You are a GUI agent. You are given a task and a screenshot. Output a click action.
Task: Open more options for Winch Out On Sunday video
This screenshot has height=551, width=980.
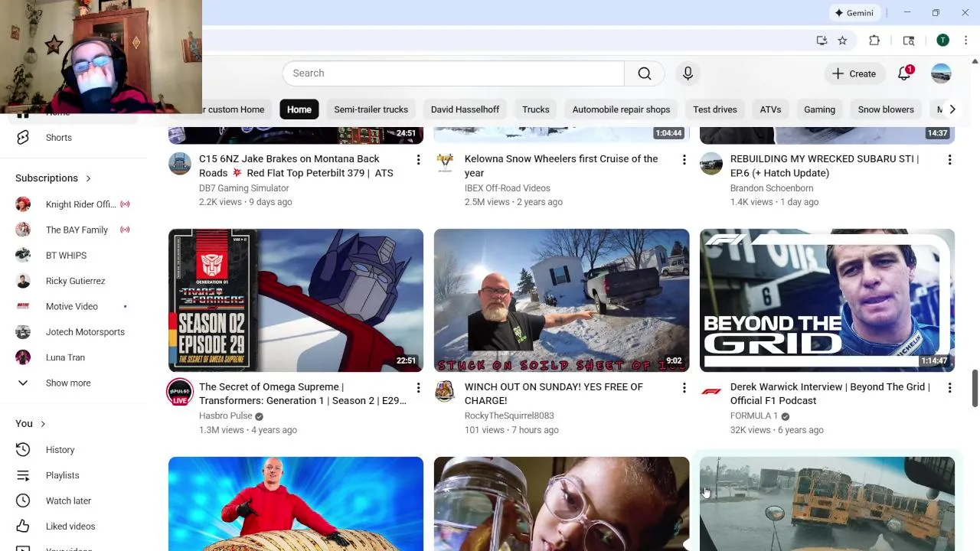point(684,388)
